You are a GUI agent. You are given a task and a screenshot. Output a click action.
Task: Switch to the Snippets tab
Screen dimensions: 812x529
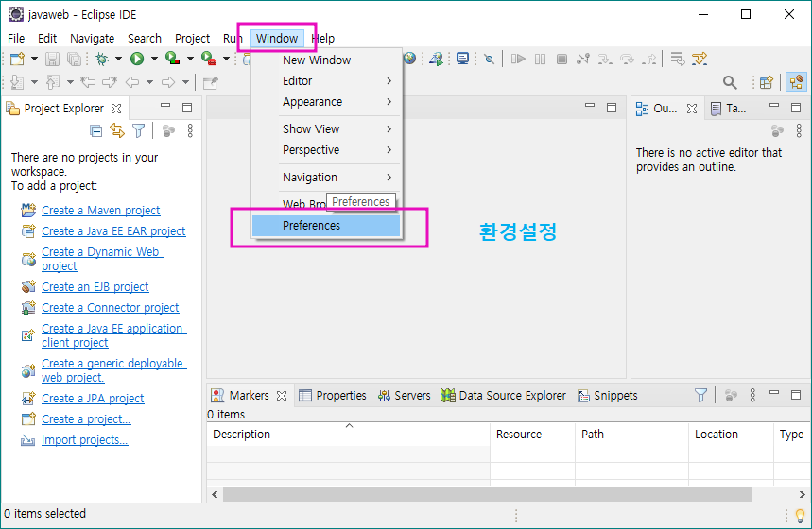click(608, 396)
